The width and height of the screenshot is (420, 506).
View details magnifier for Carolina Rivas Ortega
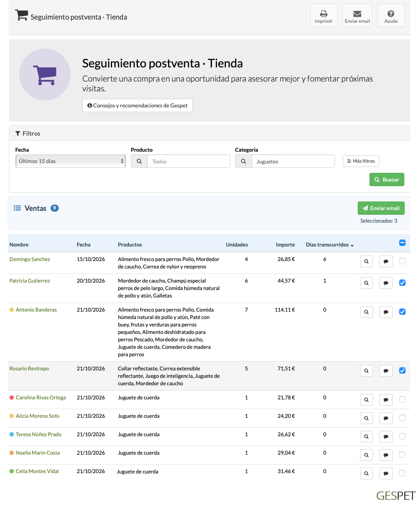coord(366,400)
